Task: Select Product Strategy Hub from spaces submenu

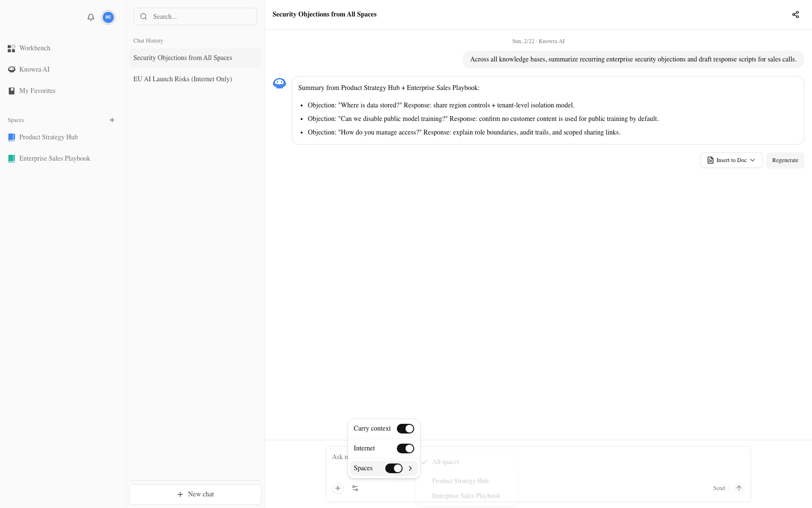Action: 460,481
